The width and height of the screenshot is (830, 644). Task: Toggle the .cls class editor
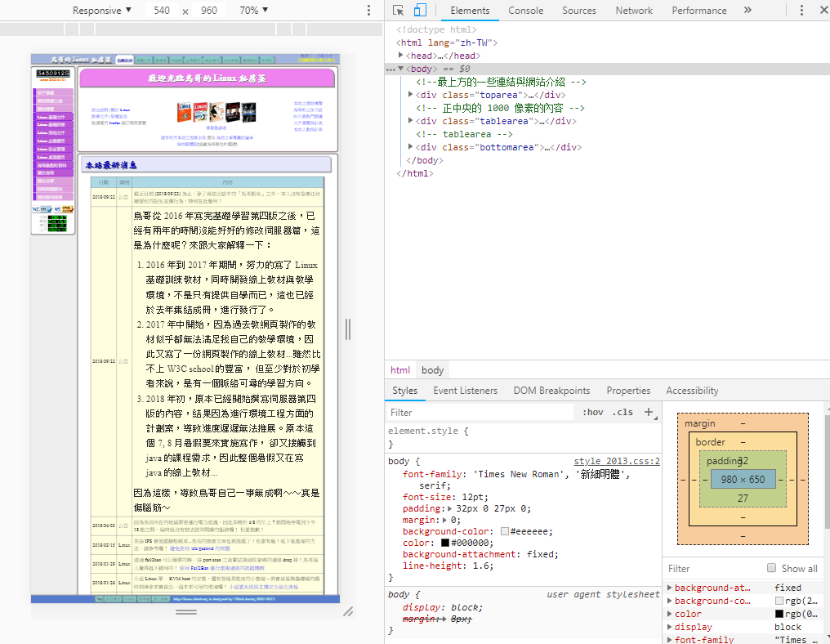click(622, 413)
